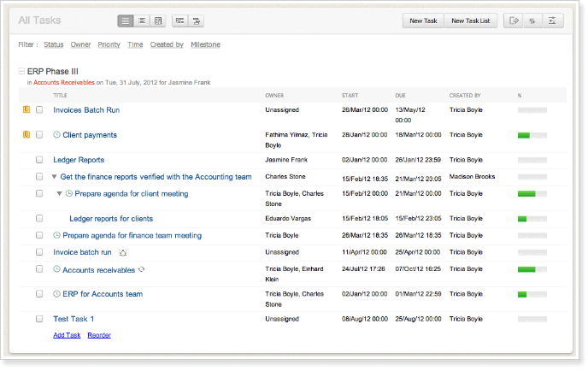The image size is (588, 371).
Task: Tick the Accounts receivables checkbox
Action: tap(39, 269)
